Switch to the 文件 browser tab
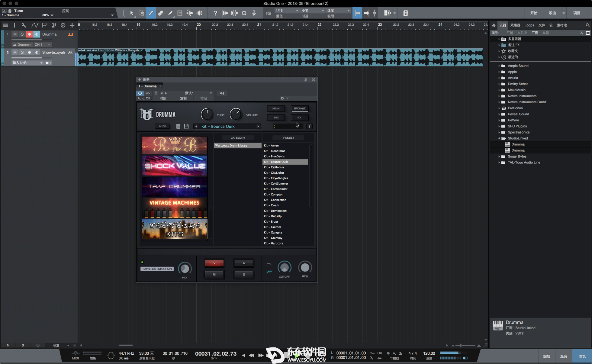This screenshot has width=592, height=364. [x=542, y=25]
